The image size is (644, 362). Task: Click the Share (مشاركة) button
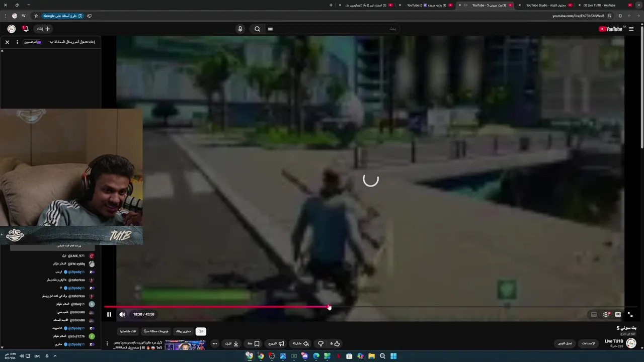300,343
